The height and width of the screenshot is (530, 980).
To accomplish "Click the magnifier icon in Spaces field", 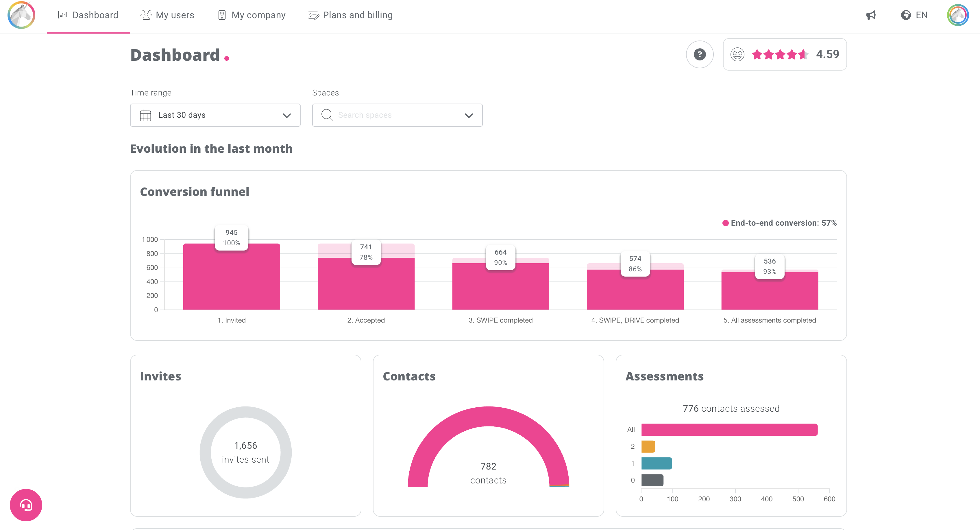I will click(x=327, y=115).
